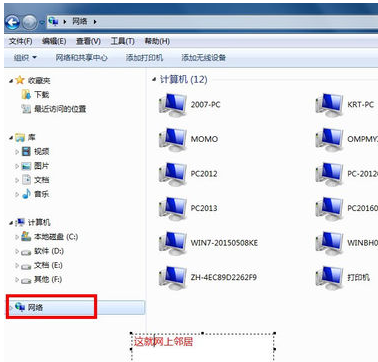
Task: Expand the 音乐 library node
Action: coord(17,194)
